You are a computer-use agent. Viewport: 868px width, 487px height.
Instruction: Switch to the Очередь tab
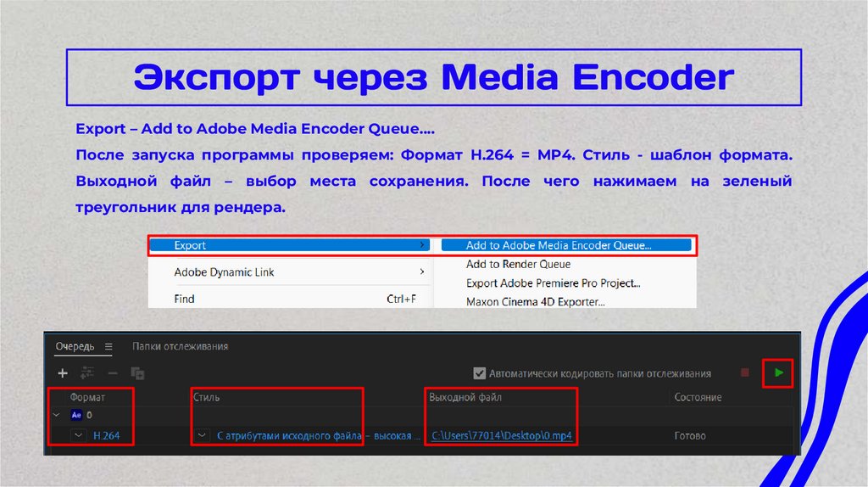click(x=75, y=346)
